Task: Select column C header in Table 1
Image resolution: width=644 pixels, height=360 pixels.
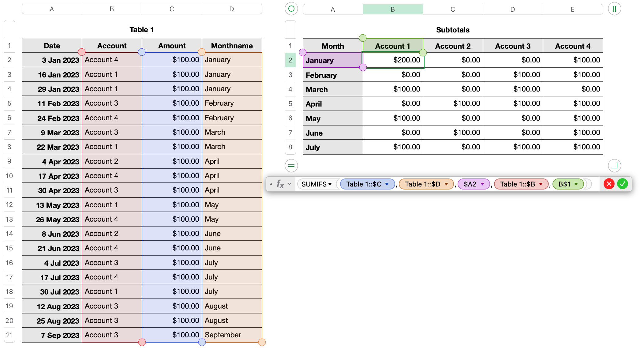Action: point(172,9)
